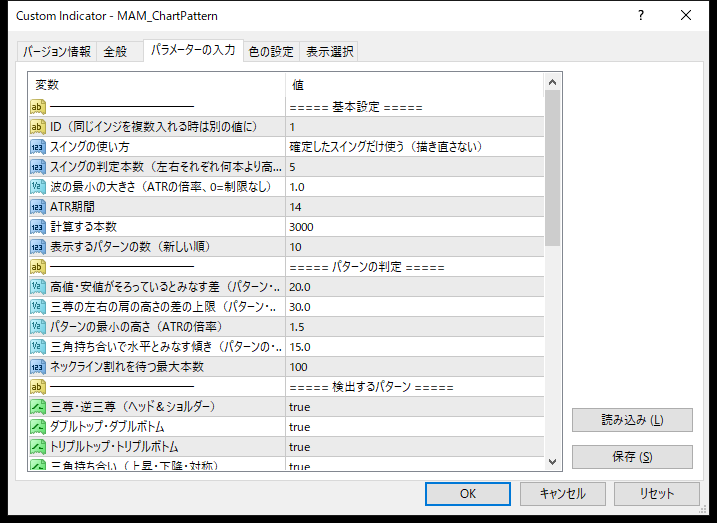Click the ab icon for ID parameter
Viewport: 717px width, 523px height.
[x=38, y=127]
